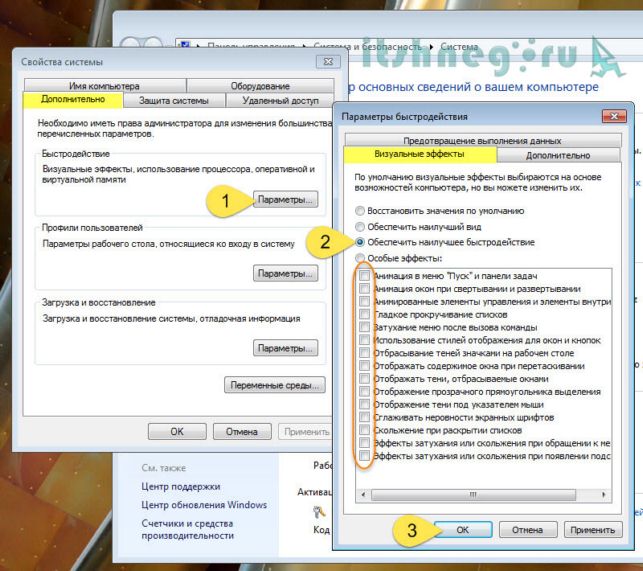Check 'Сглаживать неровности экранных шрифтов' checkbox
Image resolution: width=643 pixels, height=571 pixels.
[364, 417]
